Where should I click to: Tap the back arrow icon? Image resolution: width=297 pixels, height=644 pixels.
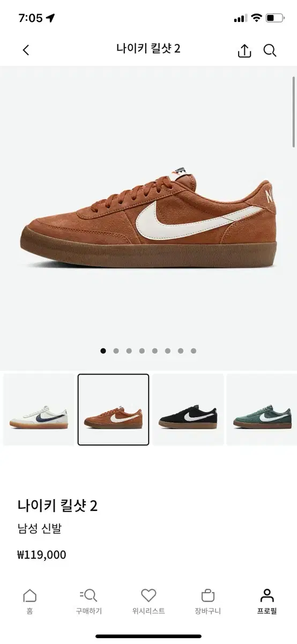[x=26, y=50]
